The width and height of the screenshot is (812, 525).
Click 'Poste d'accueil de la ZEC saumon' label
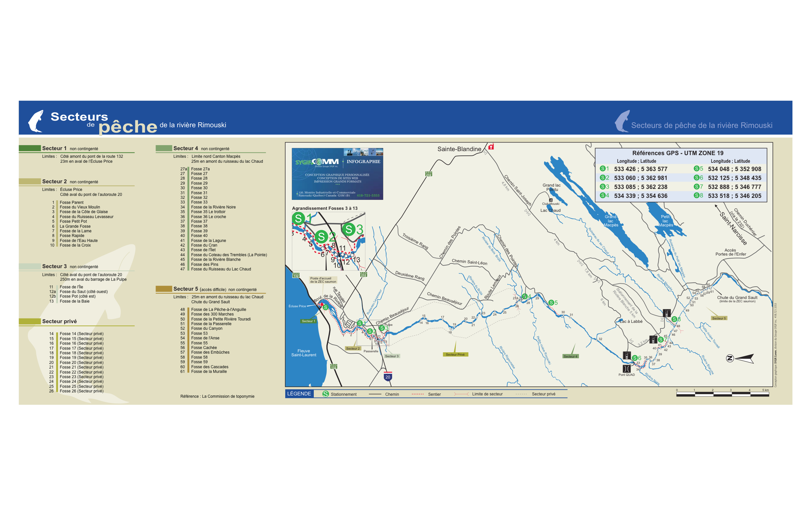[x=323, y=280]
